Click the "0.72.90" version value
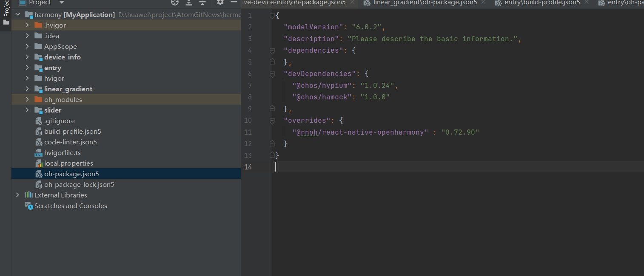Screen dimensions: 644x276 click(x=460, y=132)
